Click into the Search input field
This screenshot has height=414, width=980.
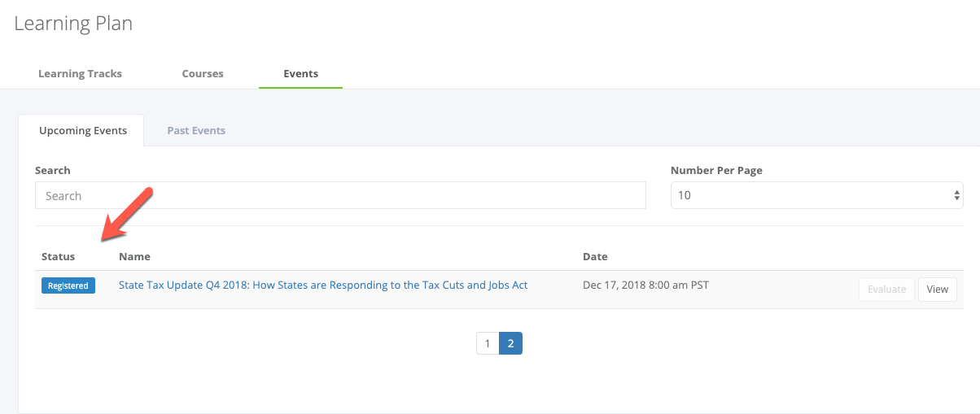[x=340, y=195]
